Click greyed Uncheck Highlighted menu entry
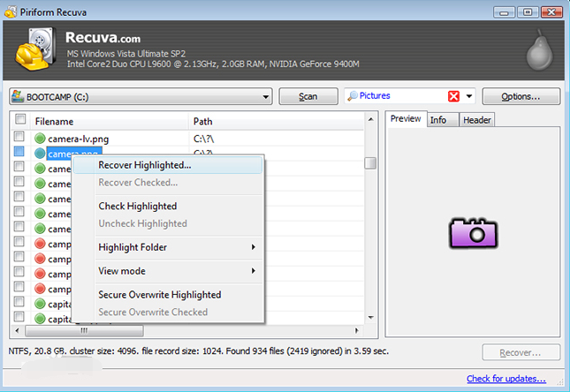 coord(168,223)
